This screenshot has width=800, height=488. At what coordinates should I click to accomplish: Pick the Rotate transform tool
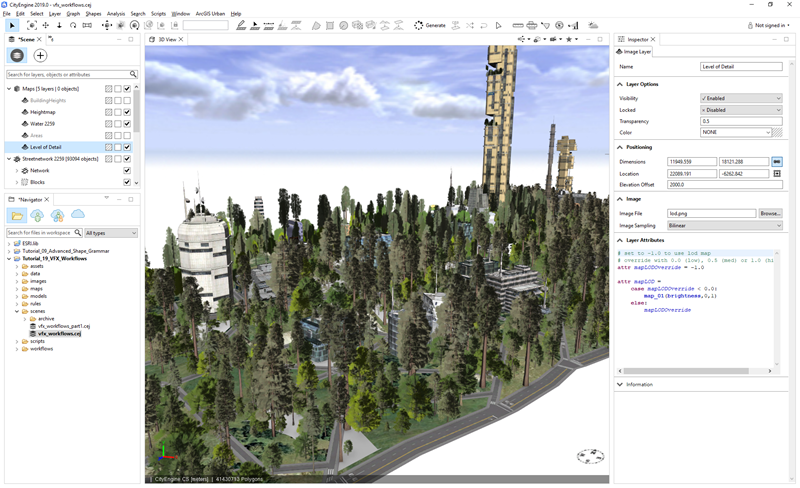pyautogui.click(x=135, y=25)
